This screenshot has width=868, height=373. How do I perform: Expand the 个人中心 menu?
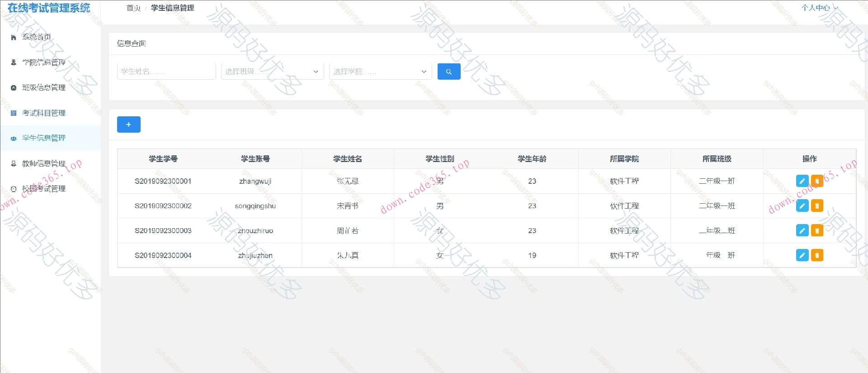tap(819, 8)
